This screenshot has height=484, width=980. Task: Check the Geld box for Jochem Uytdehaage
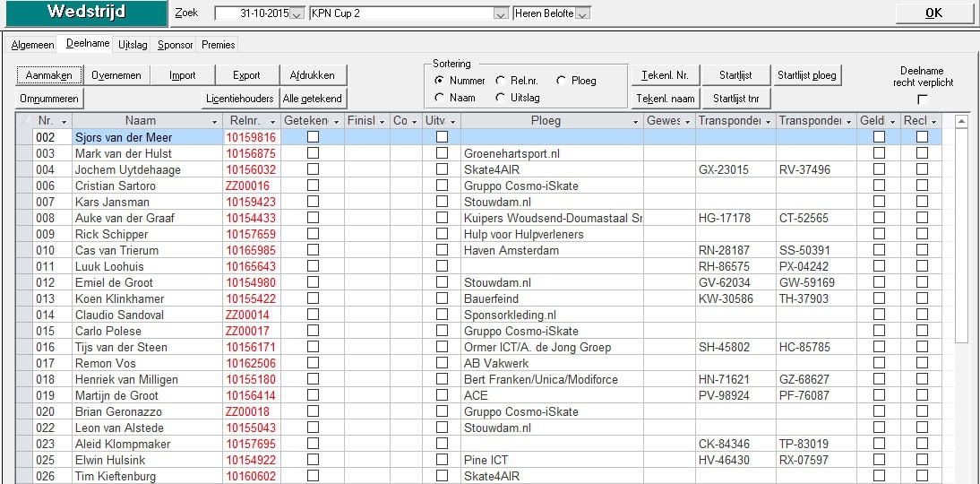(x=879, y=169)
